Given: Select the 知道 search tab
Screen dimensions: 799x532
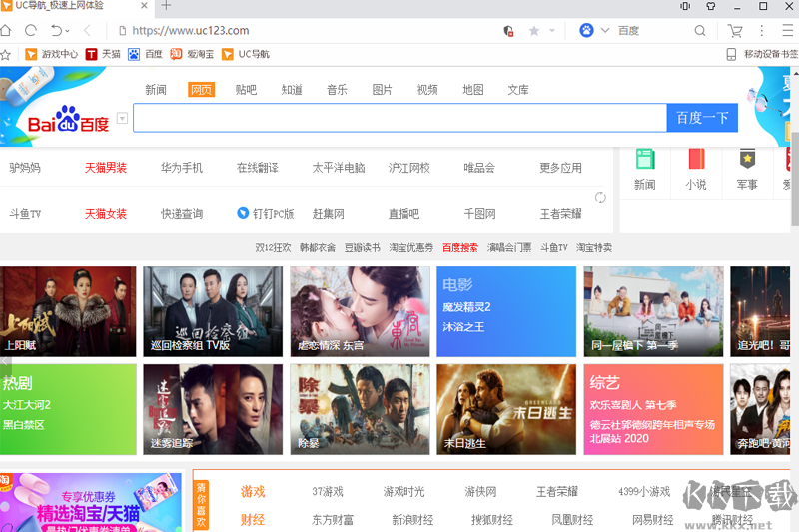Looking at the screenshot, I should click(x=292, y=90).
